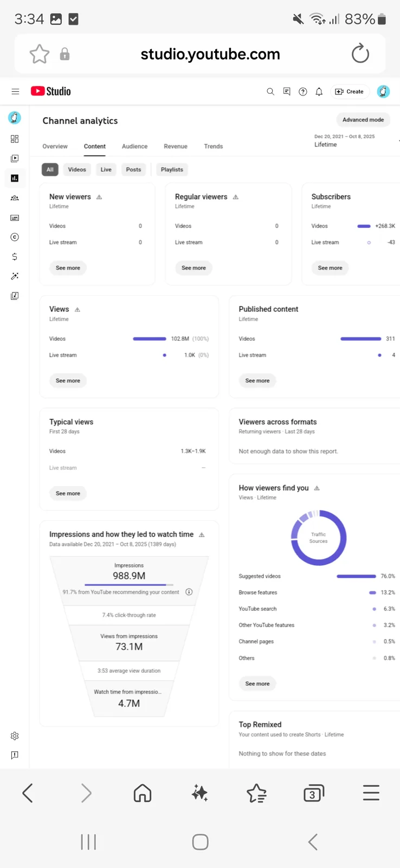Viewport: 400px width, 868px height.
Task: Open Audio library icon in sidebar
Action: click(15, 296)
